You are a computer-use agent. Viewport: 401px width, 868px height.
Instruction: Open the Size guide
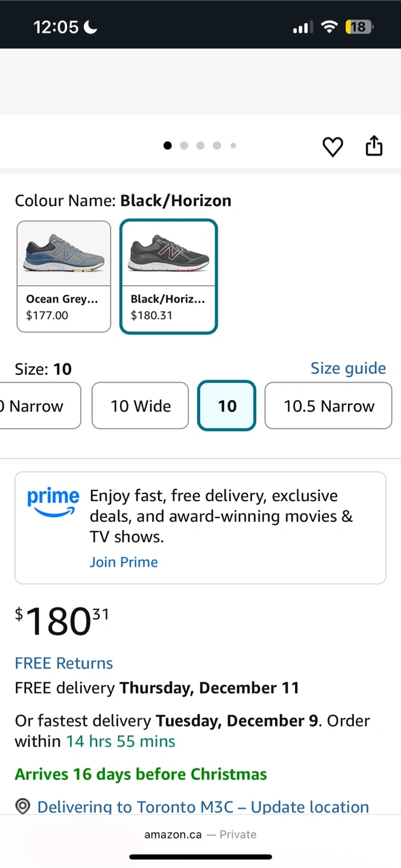point(348,368)
